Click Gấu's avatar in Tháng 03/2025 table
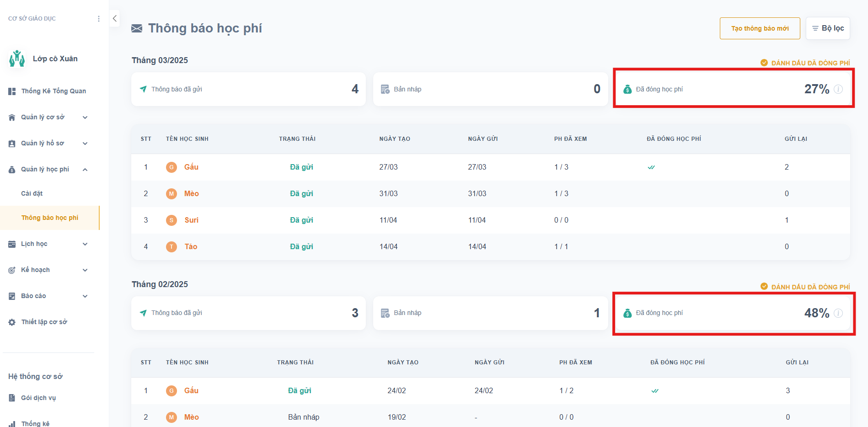 171,167
